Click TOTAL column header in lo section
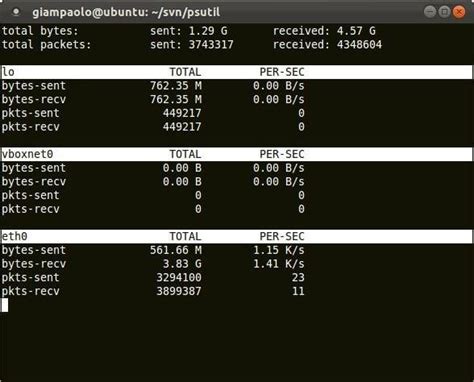The image size is (474, 382). pos(185,72)
